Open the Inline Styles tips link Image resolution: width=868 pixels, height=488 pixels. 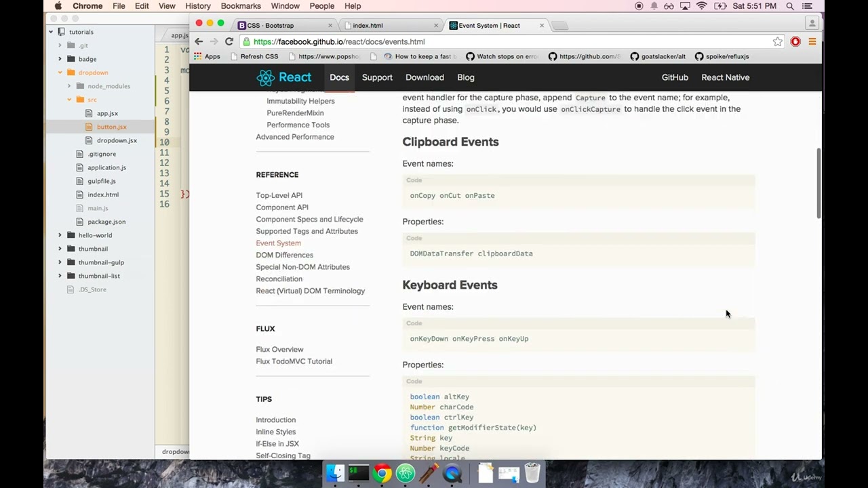275,432
